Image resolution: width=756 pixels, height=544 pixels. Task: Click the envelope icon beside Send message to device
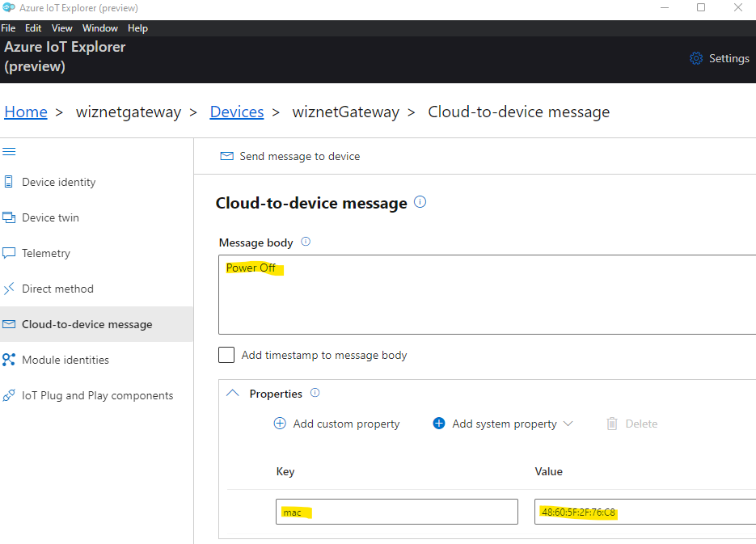coord(226,156)
